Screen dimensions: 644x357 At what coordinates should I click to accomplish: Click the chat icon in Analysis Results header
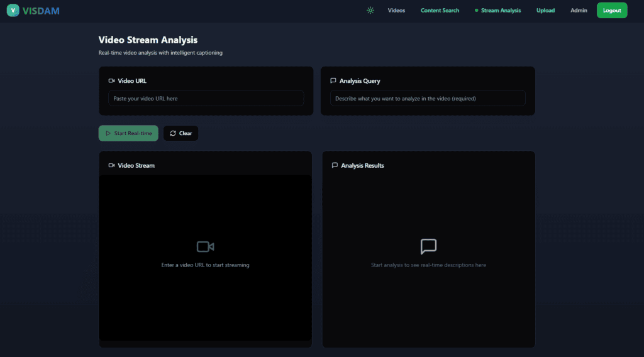(x=335, y=165)
